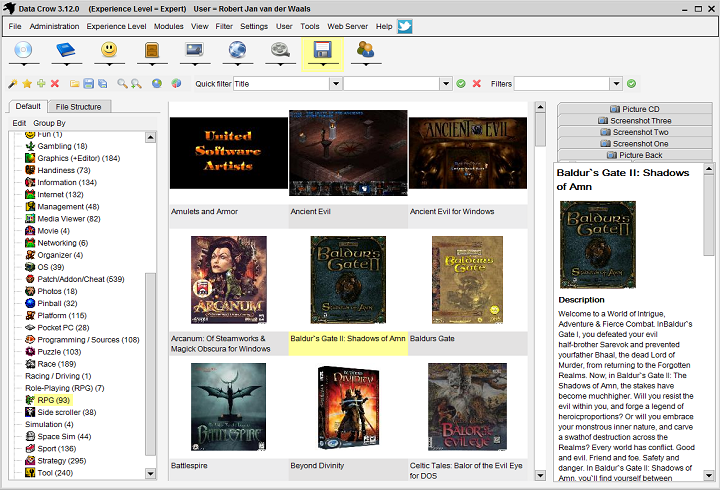Image resolution: width=720 pixels, height=490 pixels.
Task: Switch to the File Structure tab
Action: pos(78,107)
